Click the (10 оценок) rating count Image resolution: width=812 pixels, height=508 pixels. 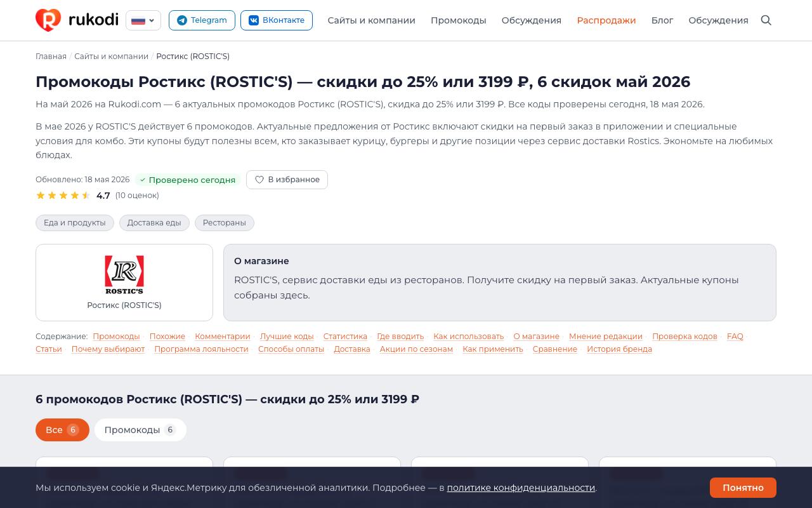click(137, 196)
